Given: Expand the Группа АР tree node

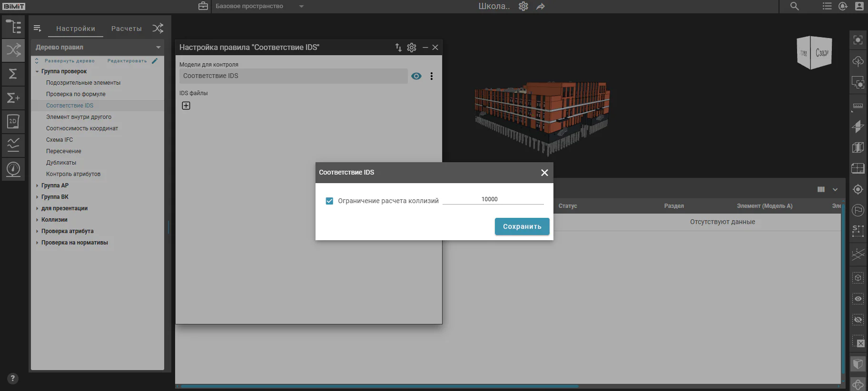Looking at the screenshot, I should (x=37, y=186).
